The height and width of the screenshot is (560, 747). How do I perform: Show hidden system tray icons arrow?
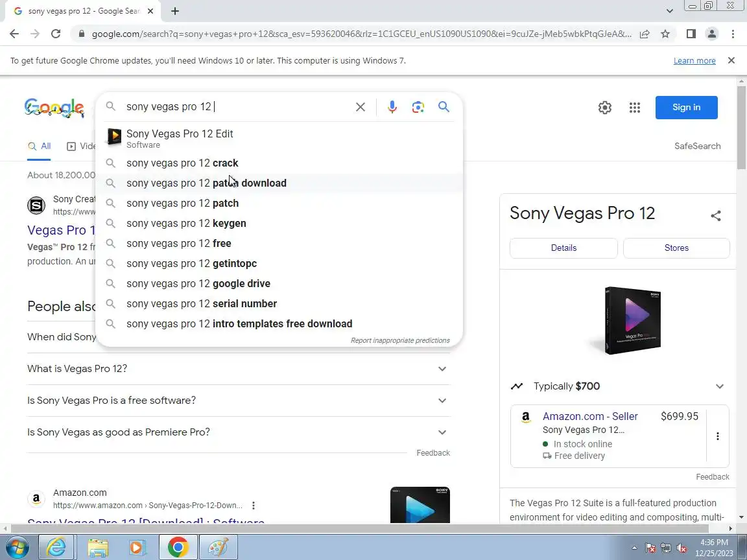[634, 548]
